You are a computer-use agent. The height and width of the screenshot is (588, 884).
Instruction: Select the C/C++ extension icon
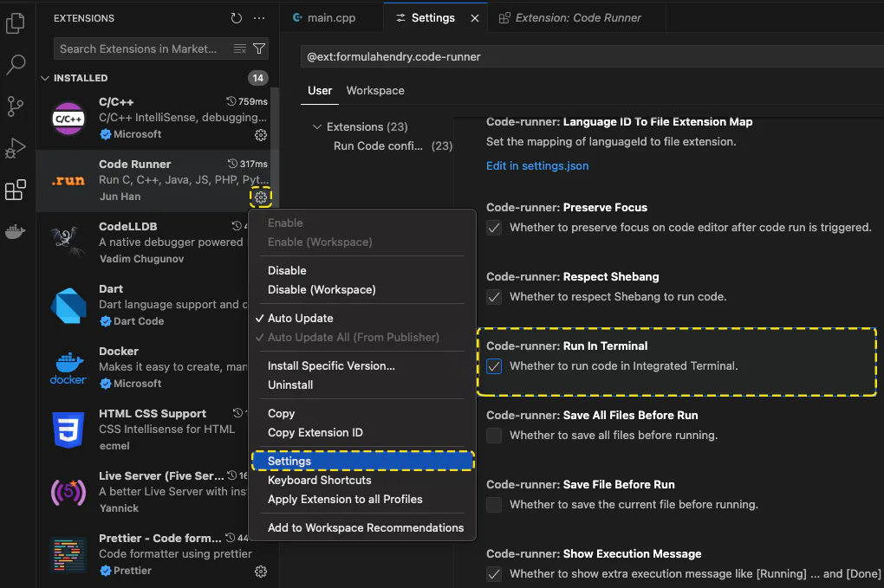click(x=68, y=119)
